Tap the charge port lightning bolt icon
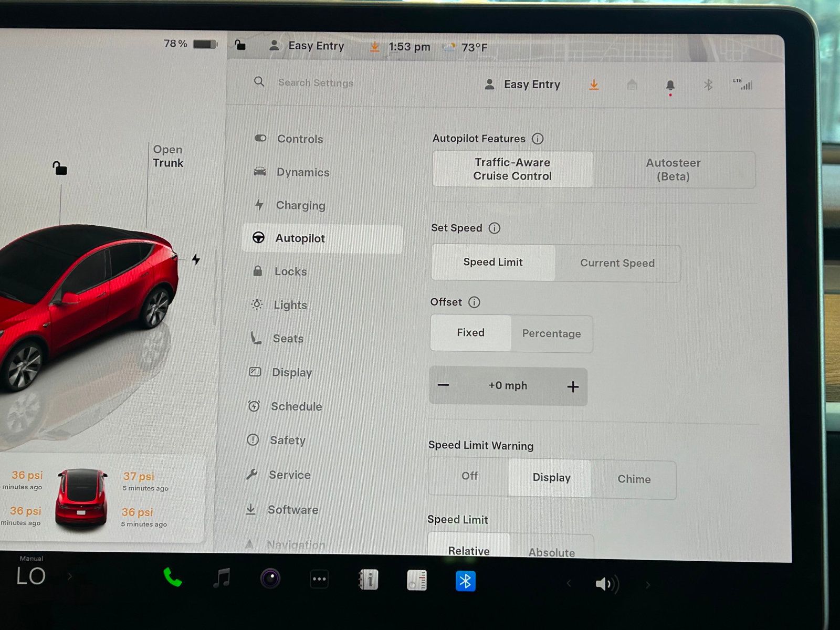Viewport: 840px width, 630px height. click(196, 259)
